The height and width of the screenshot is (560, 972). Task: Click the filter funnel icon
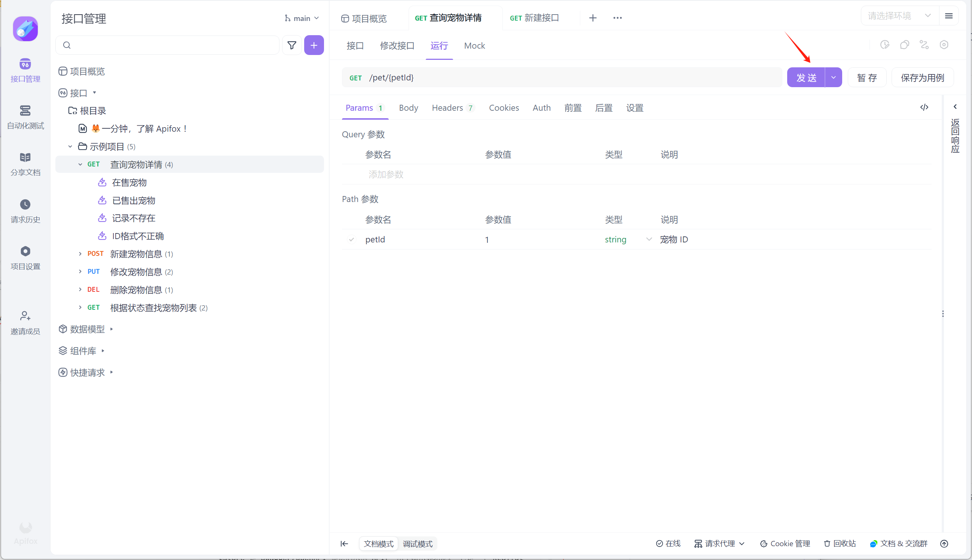[291, 45]
